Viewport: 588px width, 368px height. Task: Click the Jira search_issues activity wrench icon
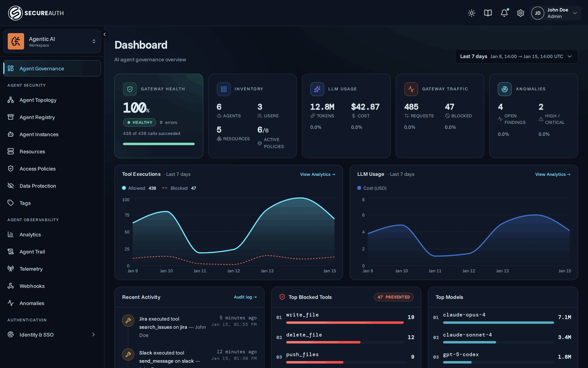(128, 321)
